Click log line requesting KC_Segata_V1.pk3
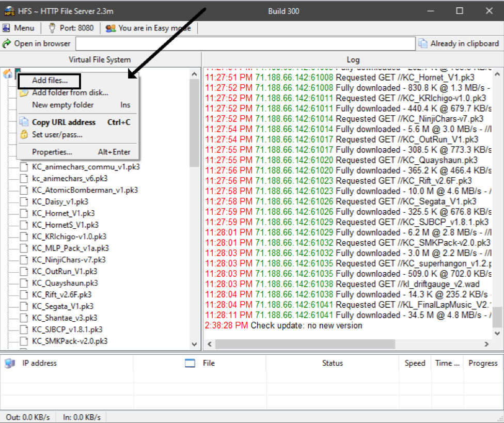The height and width of the screenshot is (423, 504). 341,201
